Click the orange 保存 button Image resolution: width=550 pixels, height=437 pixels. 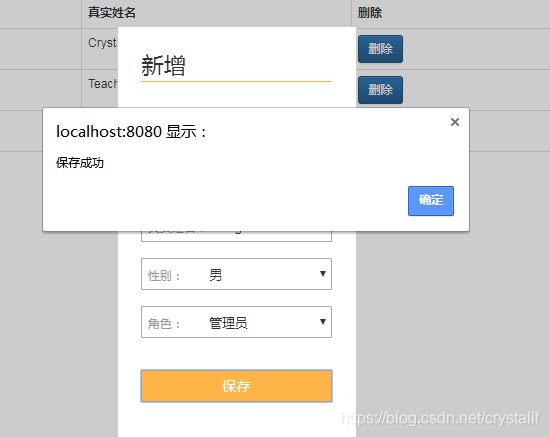(236, 386)
